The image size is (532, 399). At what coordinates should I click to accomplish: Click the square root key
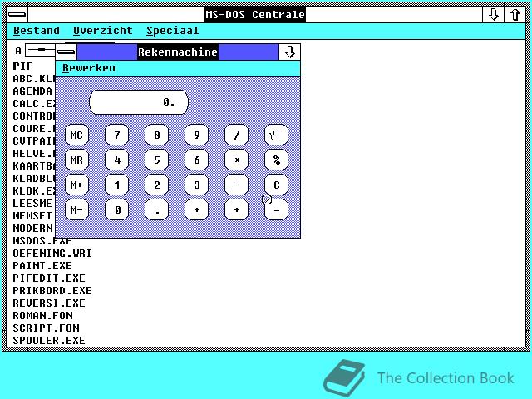(x=276, y=135)
